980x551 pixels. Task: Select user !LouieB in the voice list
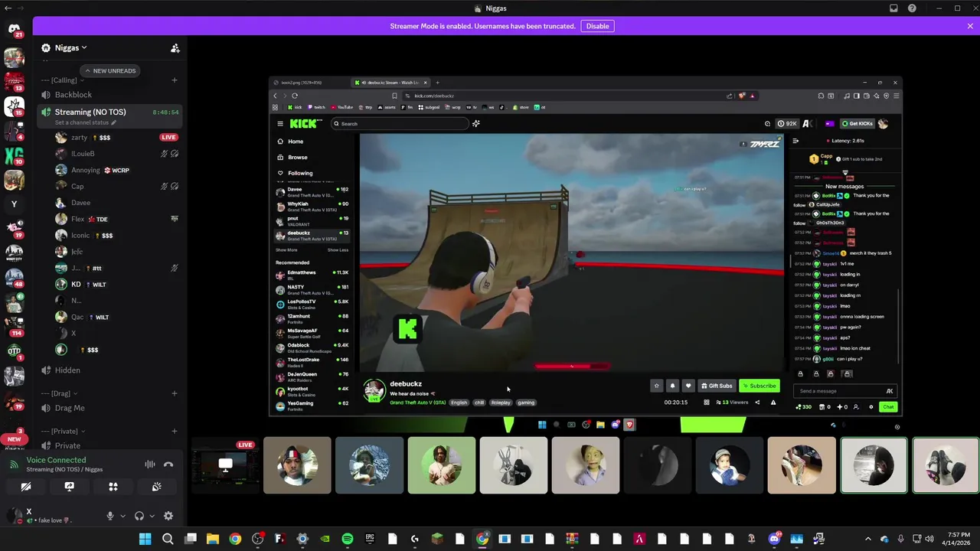coord(116,154)
